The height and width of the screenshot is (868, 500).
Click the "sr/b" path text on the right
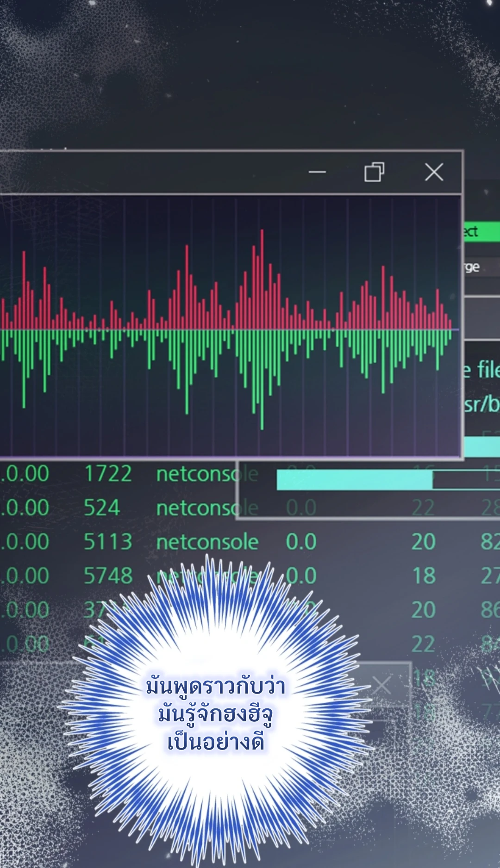click(x=481, y=405)
